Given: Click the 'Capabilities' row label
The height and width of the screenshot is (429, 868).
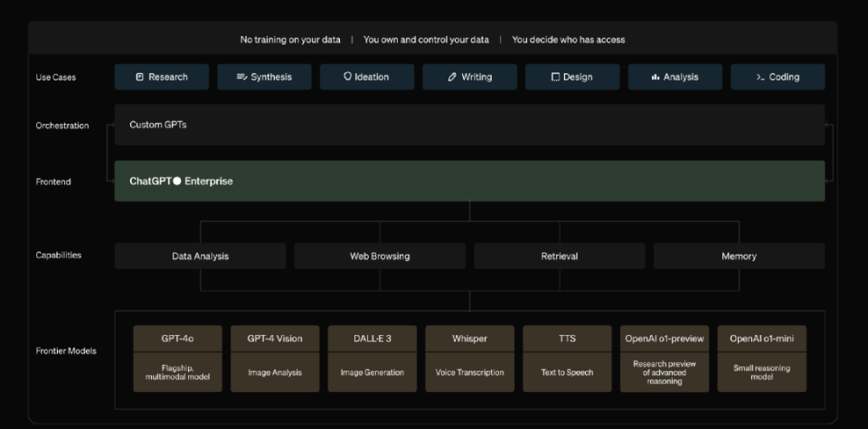Looking at the screenshot, I should (x=59, y=256).
